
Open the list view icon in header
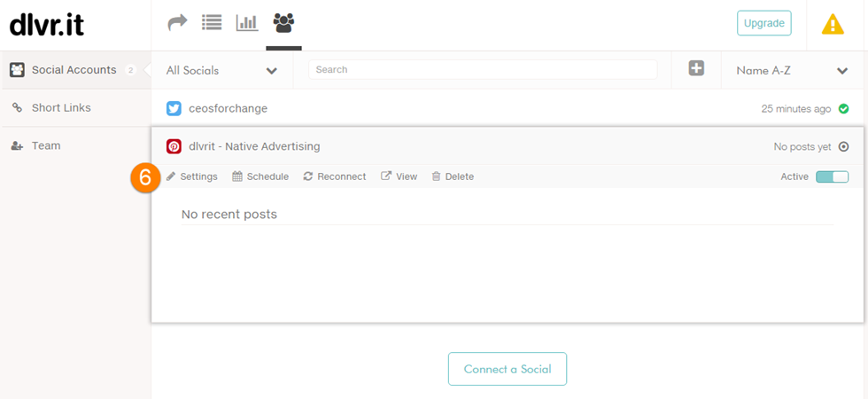(212, 22)
